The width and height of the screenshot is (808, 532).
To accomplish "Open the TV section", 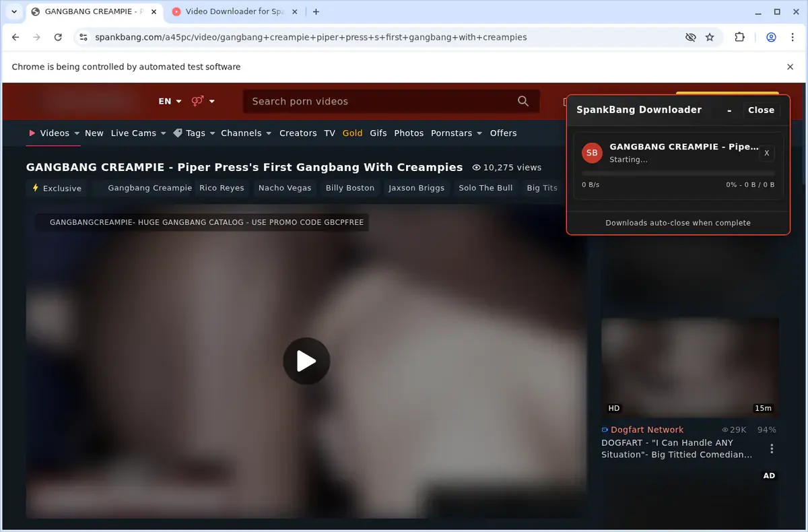I will (x=329, y=133).
